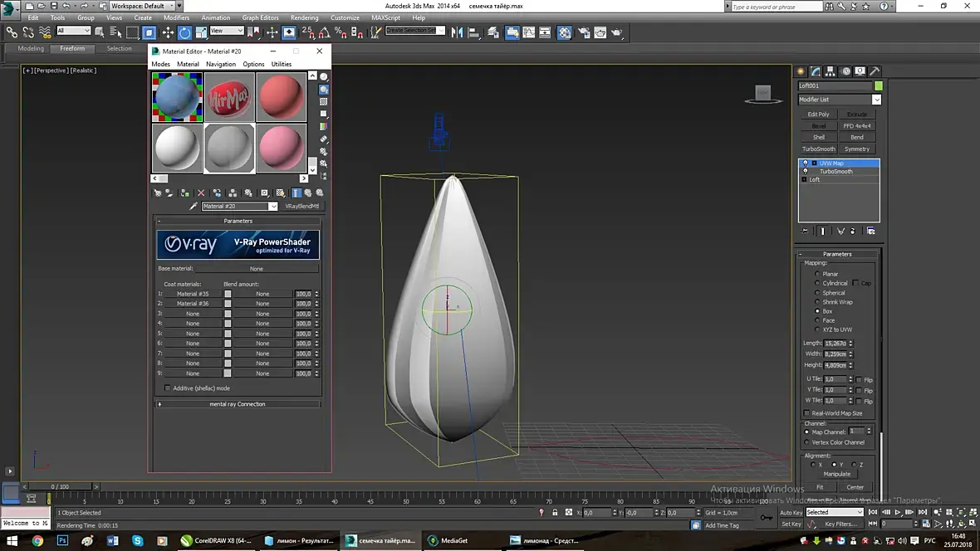Open the Utilities hammer panel icon

coord(874,71)
